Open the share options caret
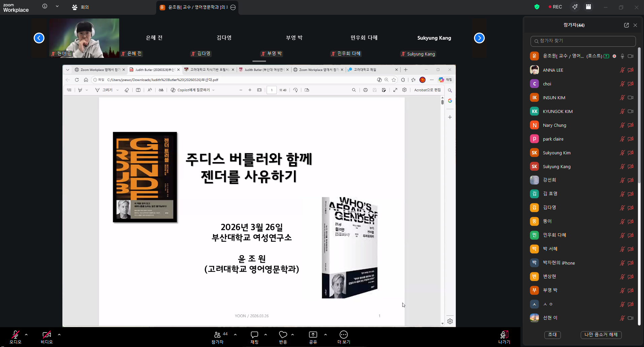The height and width of the screenshot is (347, 644). click(325, 335)
